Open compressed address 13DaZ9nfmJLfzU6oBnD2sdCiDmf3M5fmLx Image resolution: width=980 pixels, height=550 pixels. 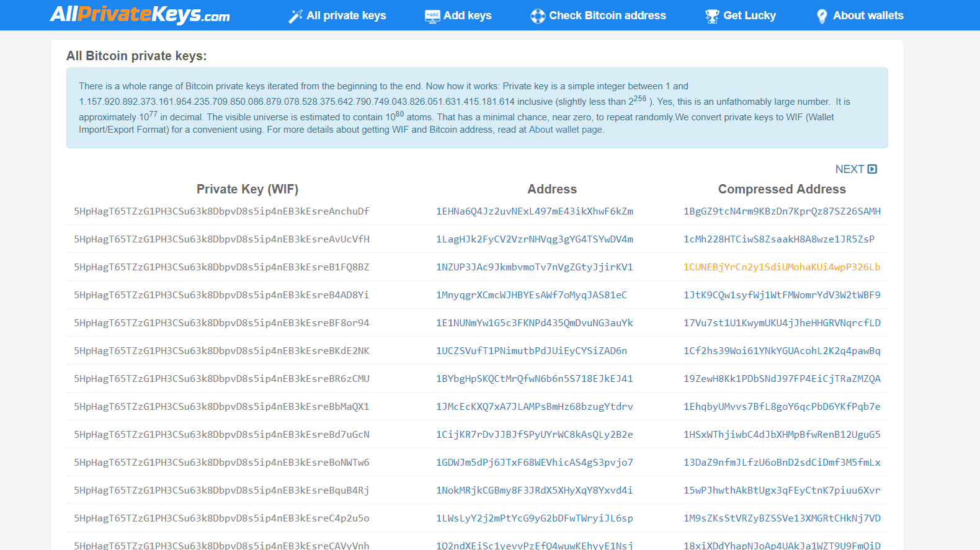(782, 463)
